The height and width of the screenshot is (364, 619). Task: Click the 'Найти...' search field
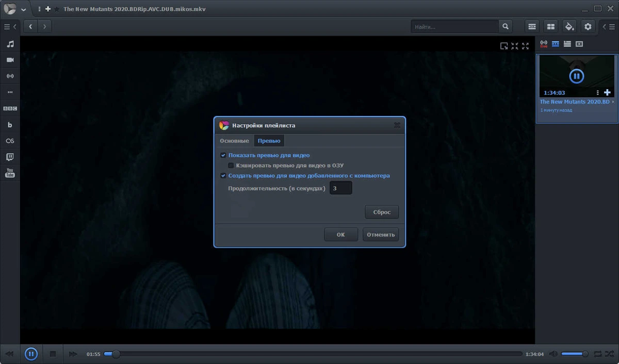pos(455,26)
